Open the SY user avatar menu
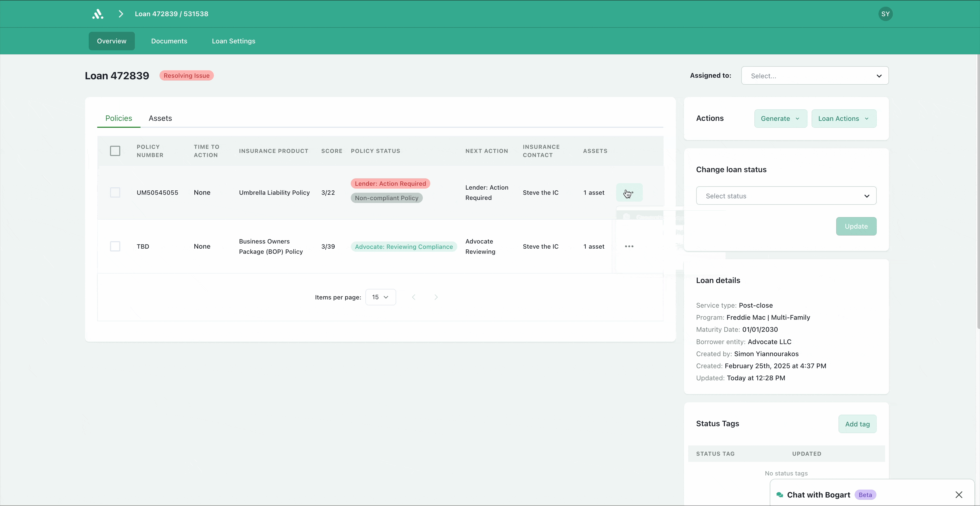The image size is (980, 506). click(x=885, y=14)
